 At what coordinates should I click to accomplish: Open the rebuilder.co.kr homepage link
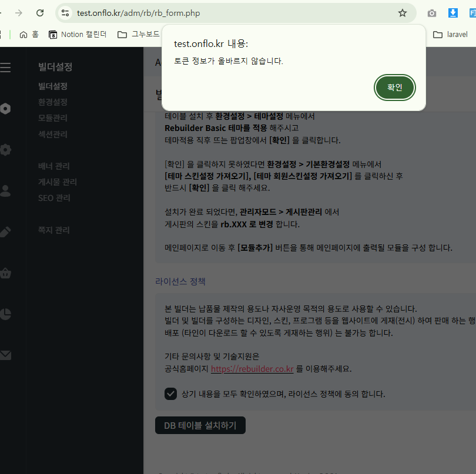click(252, 369)
